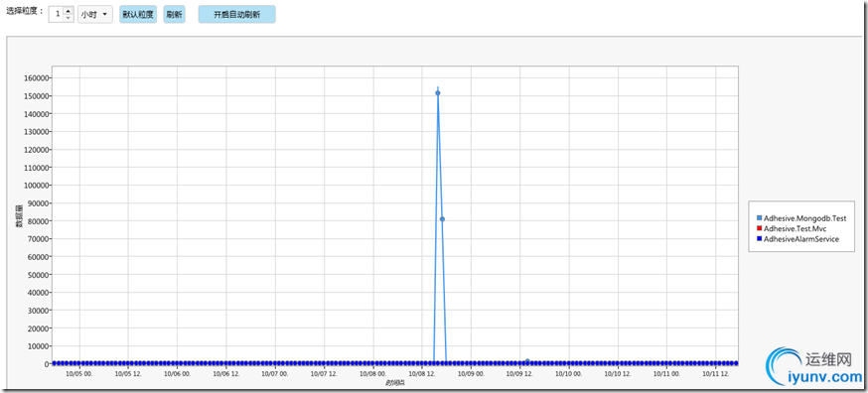This screenshot has height=393, width=868.
Task: Click the granularity number input field
Action: 56,14
